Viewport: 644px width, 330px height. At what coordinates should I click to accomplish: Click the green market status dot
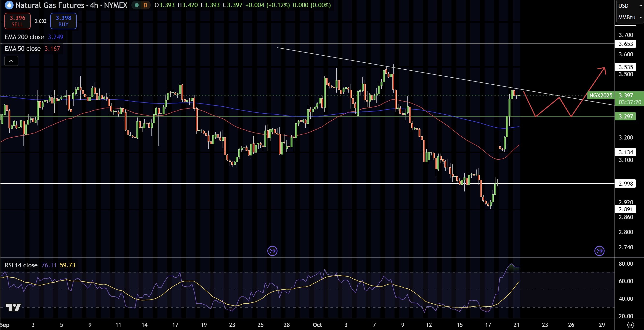coord(136,5)
